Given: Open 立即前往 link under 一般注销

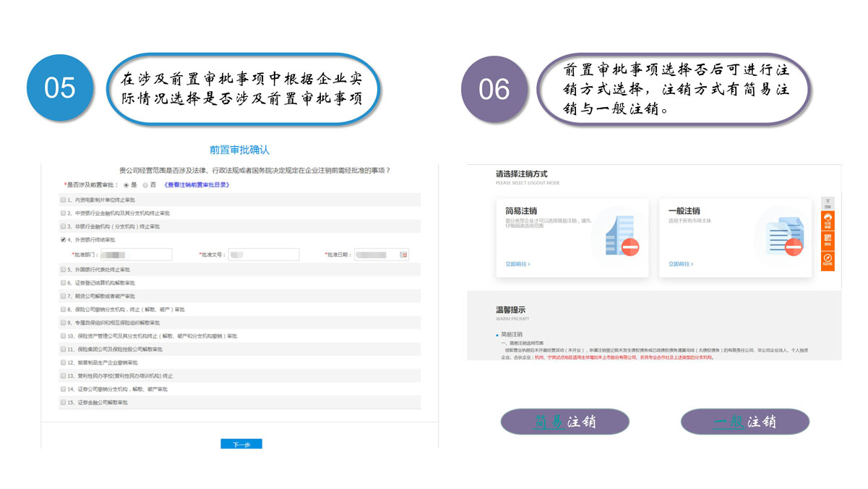Looking at the screenshot, I should tap(681, 265).
